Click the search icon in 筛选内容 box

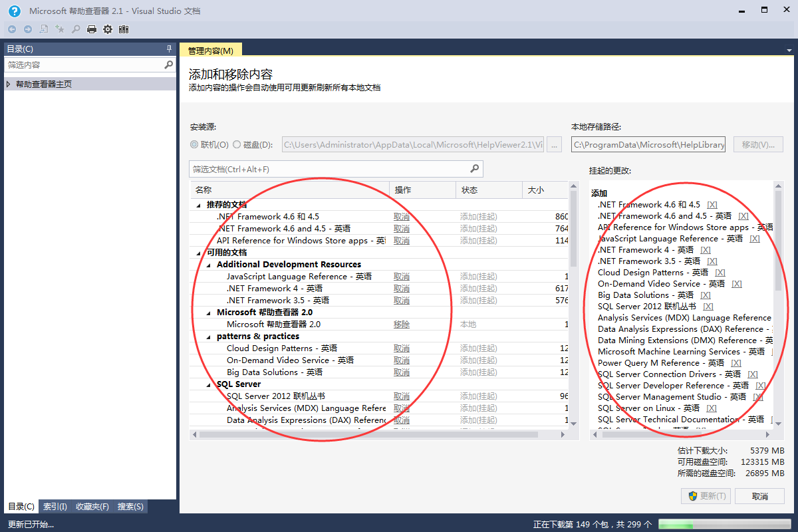(x=169, y=65)
